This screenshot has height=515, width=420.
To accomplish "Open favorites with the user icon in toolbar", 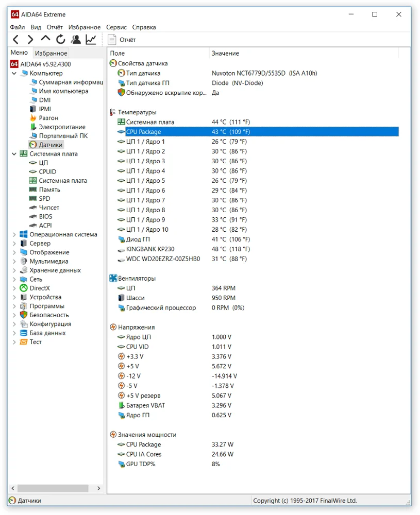I will 76,40.
